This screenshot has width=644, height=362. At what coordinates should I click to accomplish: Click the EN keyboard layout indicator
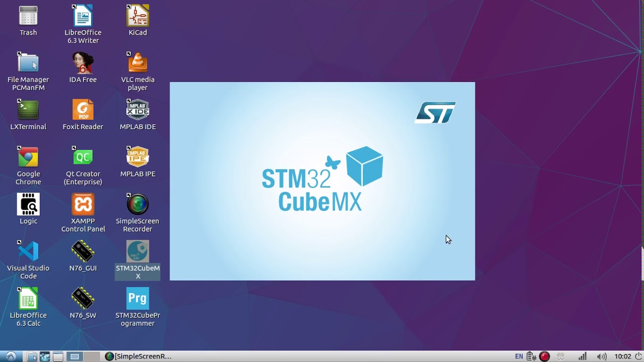[519, 356]
